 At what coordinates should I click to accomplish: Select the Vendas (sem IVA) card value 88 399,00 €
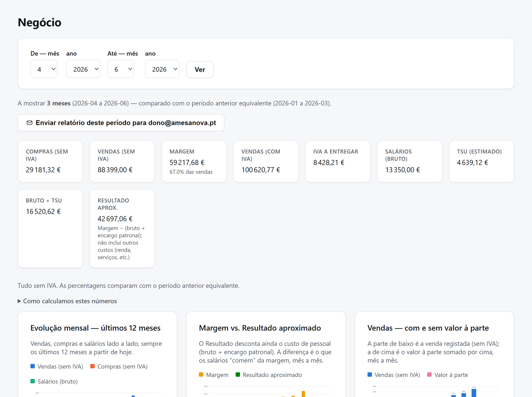click(115, 170)
